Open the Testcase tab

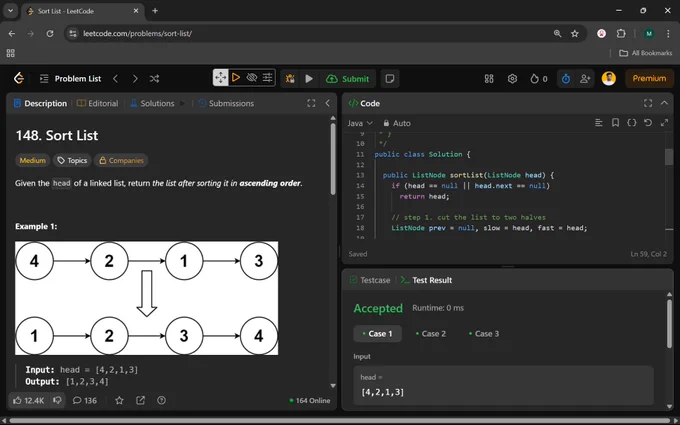coord(370,280)
